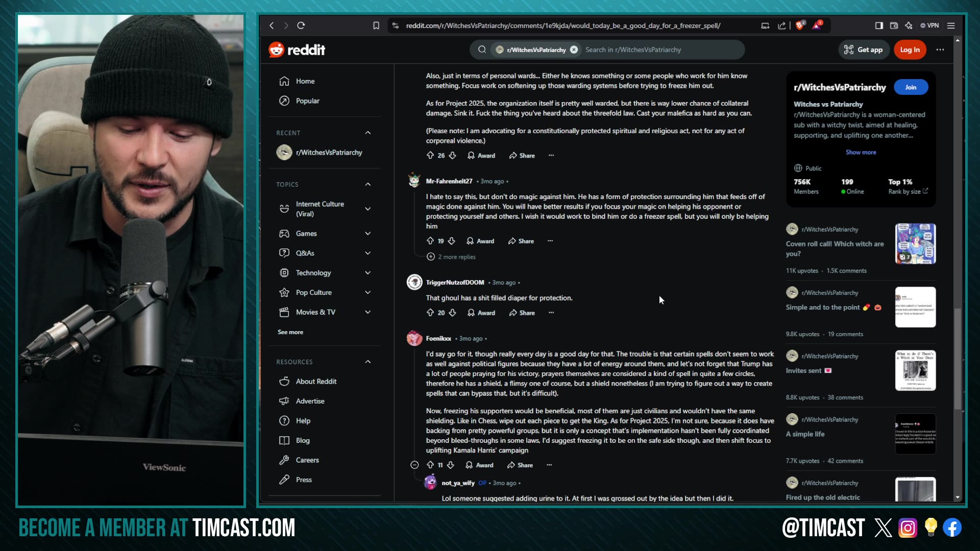Image resolution: width=980 pixels, height=551 pixels.
Task: Go to Popular in the sidebar
Action: [x=308, y=101]
